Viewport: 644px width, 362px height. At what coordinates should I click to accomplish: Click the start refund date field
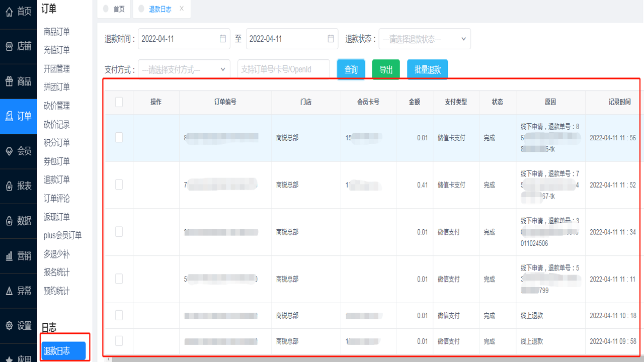(184, 39)
